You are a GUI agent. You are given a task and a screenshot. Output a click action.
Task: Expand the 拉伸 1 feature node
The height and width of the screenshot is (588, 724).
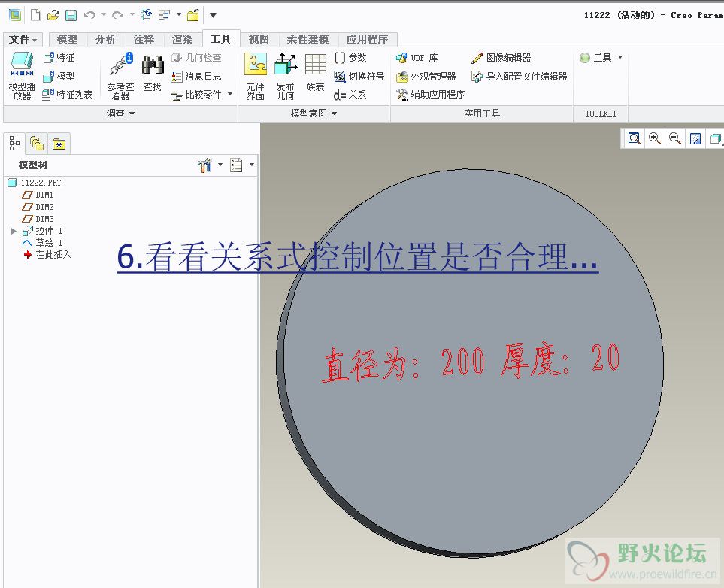click(x=14, y=231)
